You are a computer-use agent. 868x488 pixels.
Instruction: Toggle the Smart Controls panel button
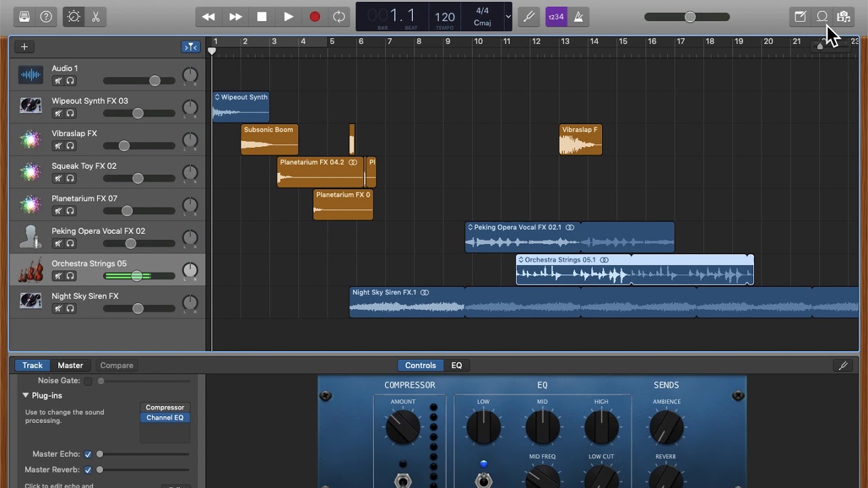(74, 17)
